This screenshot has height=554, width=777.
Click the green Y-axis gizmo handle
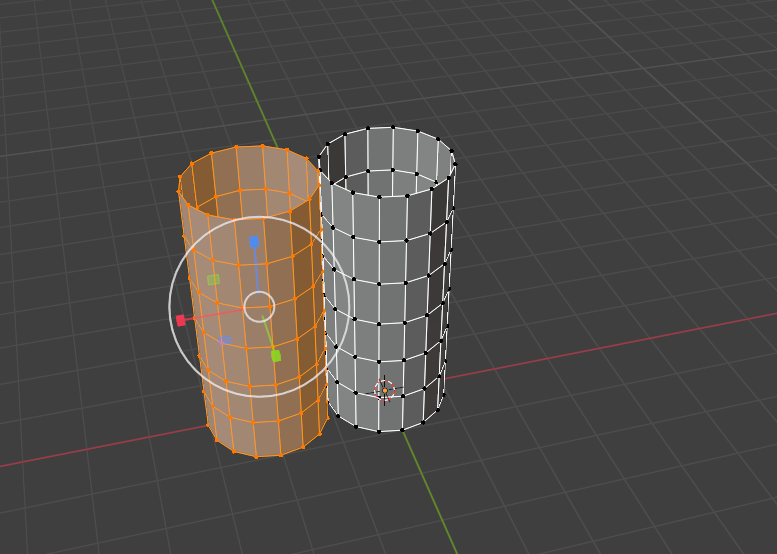pyautogui.click(x=276, y=355)
